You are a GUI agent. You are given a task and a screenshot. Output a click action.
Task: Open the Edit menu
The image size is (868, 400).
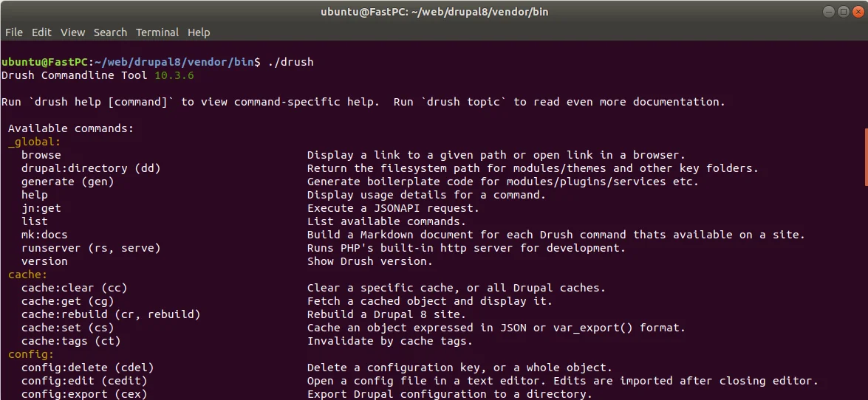coord(41,32)
